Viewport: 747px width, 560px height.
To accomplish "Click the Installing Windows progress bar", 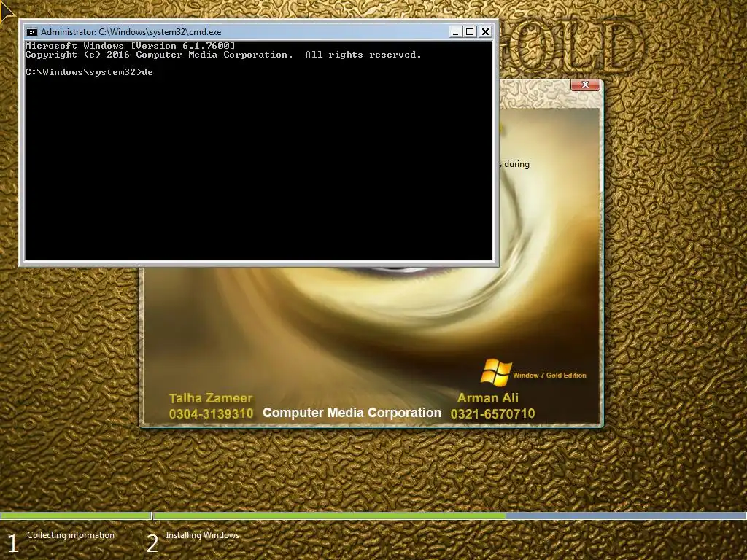I will 449,516.
